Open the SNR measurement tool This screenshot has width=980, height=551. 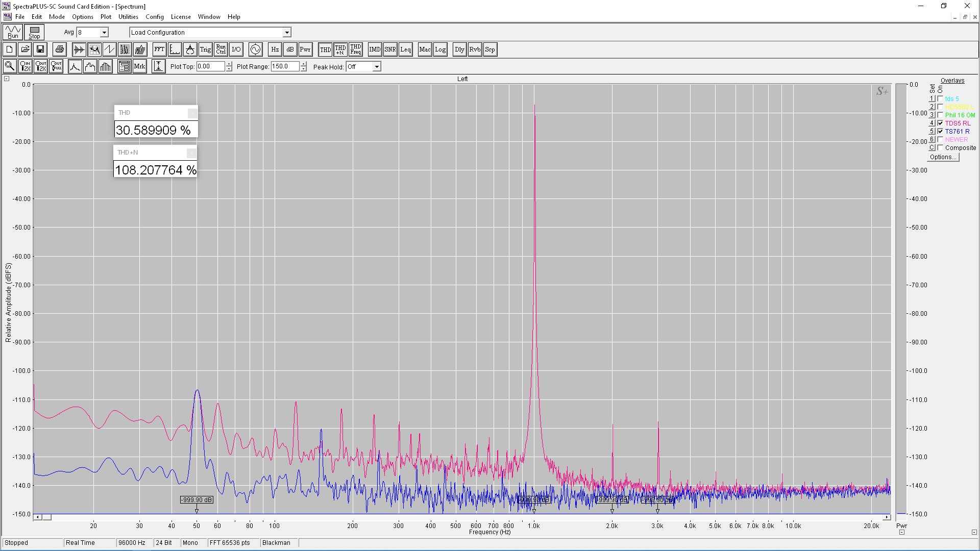click(x=390, y=49)
